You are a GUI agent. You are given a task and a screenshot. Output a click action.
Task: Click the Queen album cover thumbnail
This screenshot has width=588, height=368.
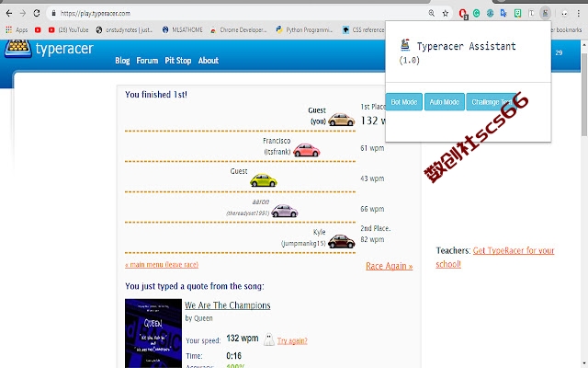[153, 333]
